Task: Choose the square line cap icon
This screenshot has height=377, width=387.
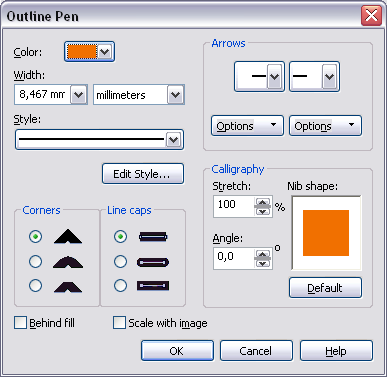Action: point(153,237)
